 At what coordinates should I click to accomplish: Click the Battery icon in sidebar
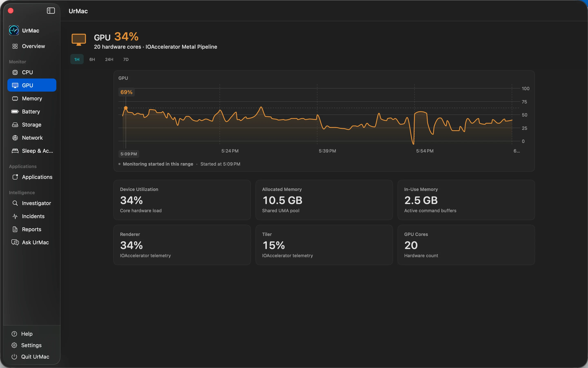[x=15, y=111]
